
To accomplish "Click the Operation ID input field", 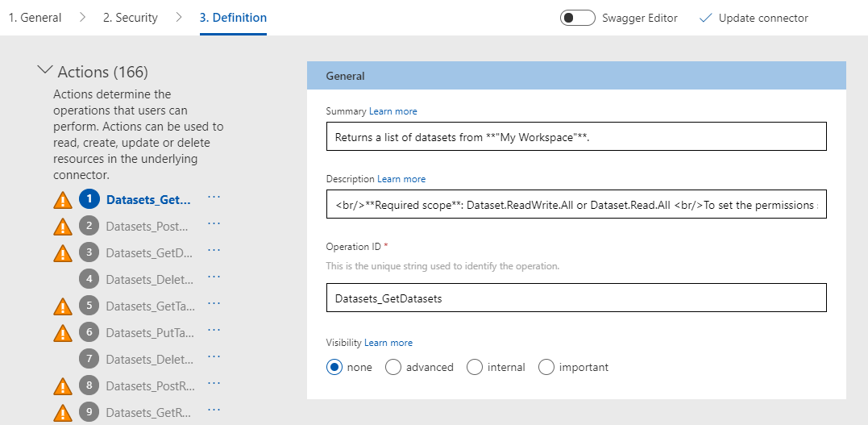I will point(576,298).
